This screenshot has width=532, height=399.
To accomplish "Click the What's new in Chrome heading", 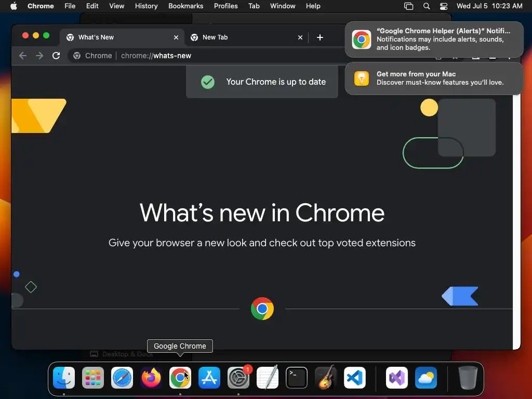I will 262,213.
